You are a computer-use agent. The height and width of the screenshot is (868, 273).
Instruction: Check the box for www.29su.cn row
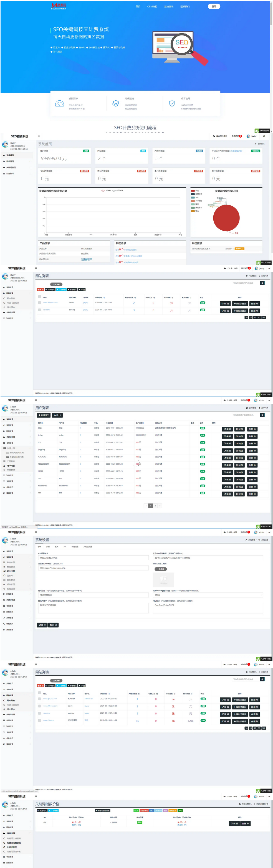pyautogui.click(x=39, y=721)
